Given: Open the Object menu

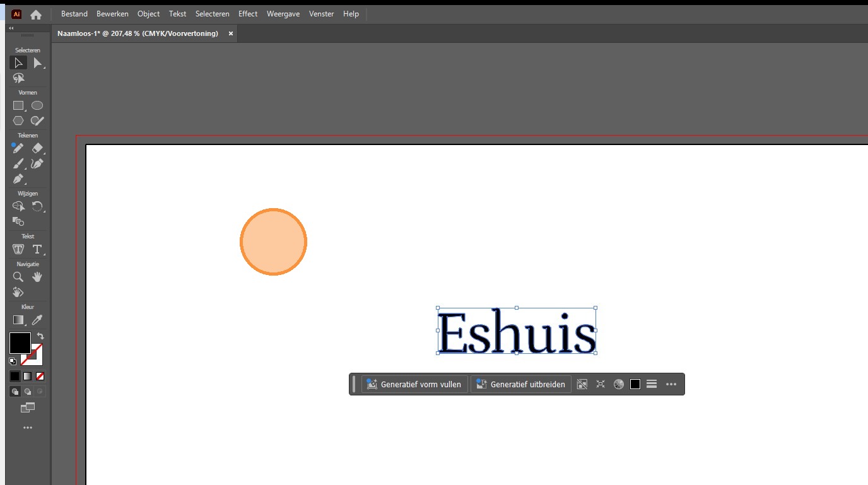Looking at the screenshot, I should click(x=149, y=14).
